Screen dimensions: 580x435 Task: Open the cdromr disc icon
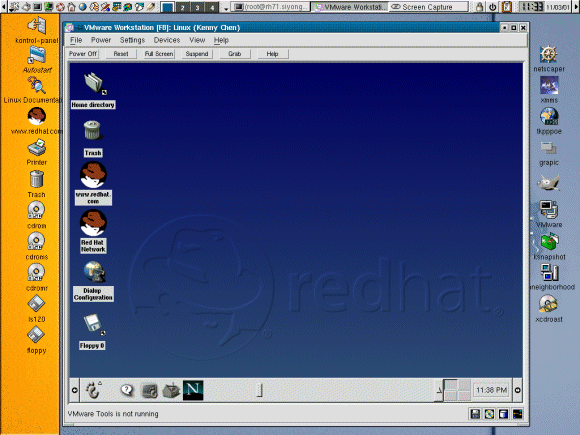(36, 272)
